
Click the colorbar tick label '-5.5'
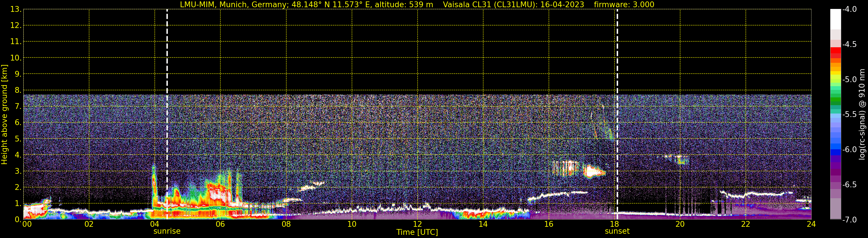click(849, 115)
